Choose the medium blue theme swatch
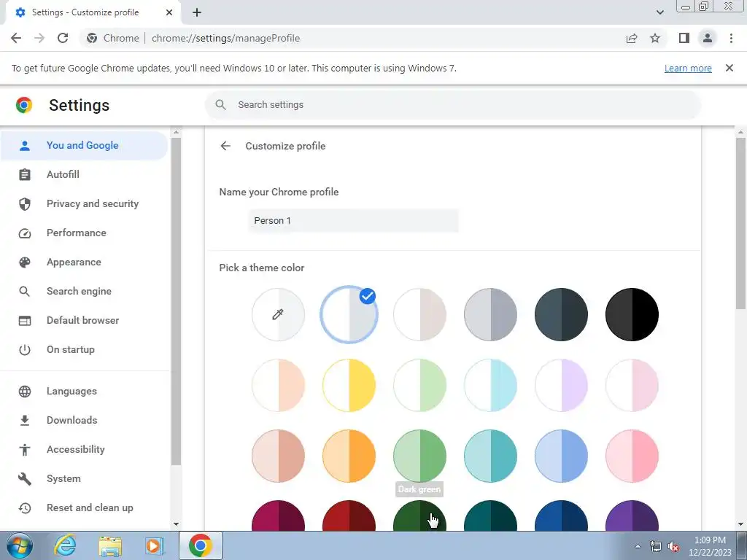The image size is (747, 560). click(561, 456)
